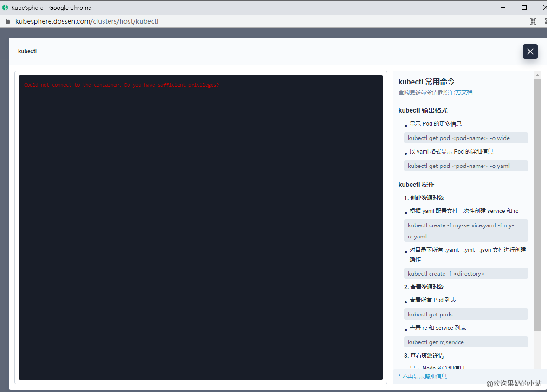Select the 'kubectl create -f my-service.yaml' command block
The height and width of the screenshot is (392, 547).
(x=466, y=231)
